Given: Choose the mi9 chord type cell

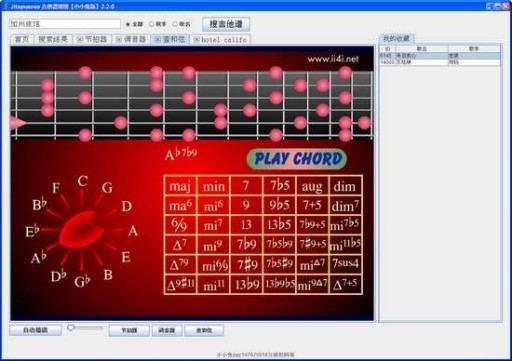Looking at the screenshot, I should [x=213, y=245].
